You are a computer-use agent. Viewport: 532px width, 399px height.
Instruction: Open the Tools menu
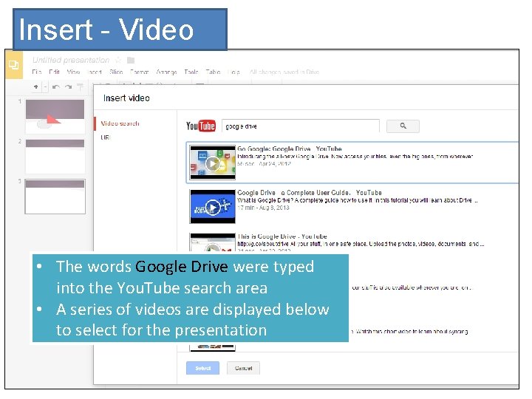[x=191, y=72]
